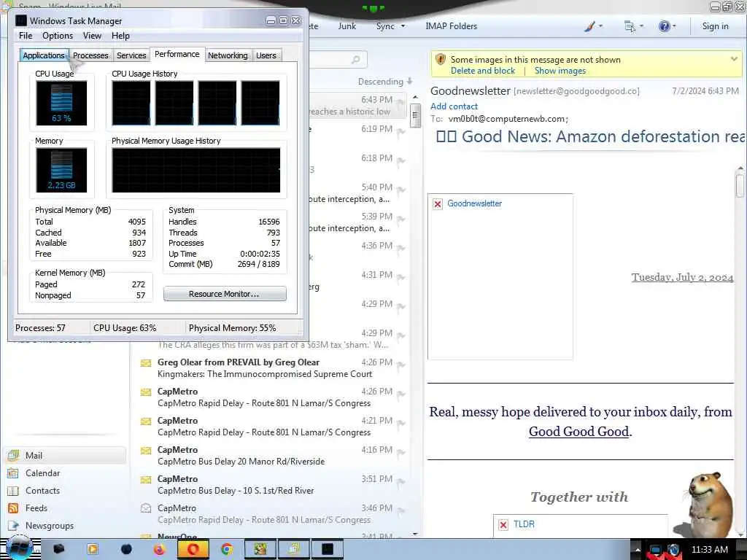
Task: Collapse the image warning bar chevron
Action: [x=734, y=59]
